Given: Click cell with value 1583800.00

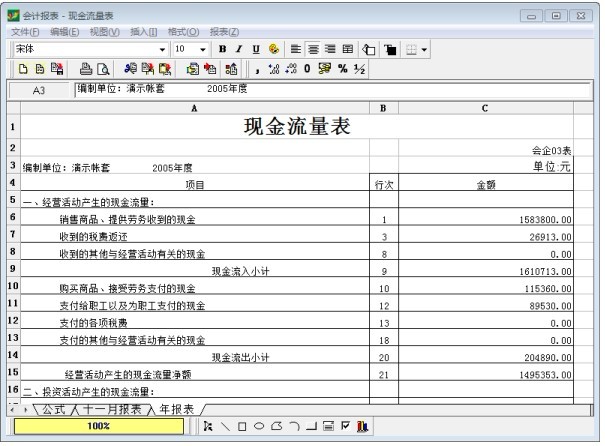Looking at the screenshot, I should [x=486, y=217].
